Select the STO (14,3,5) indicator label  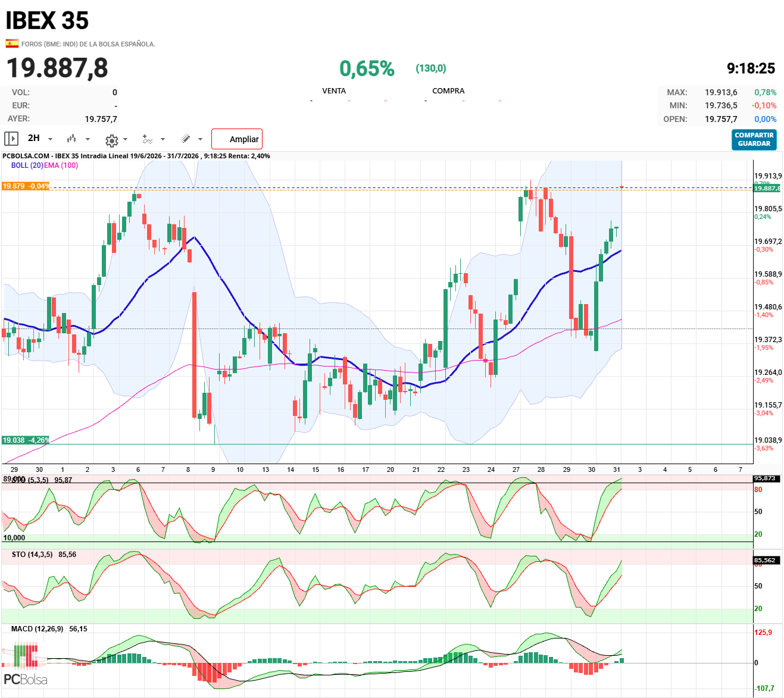[32, 555]
